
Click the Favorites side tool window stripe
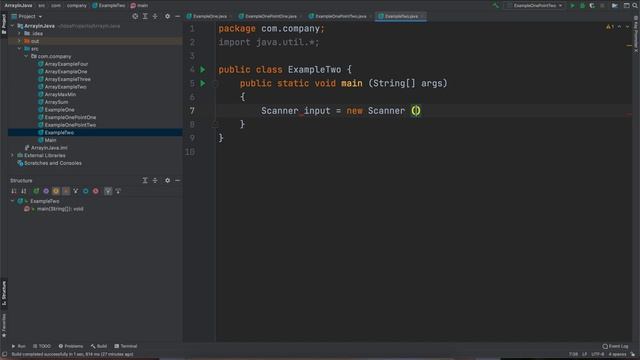[4, 325]
